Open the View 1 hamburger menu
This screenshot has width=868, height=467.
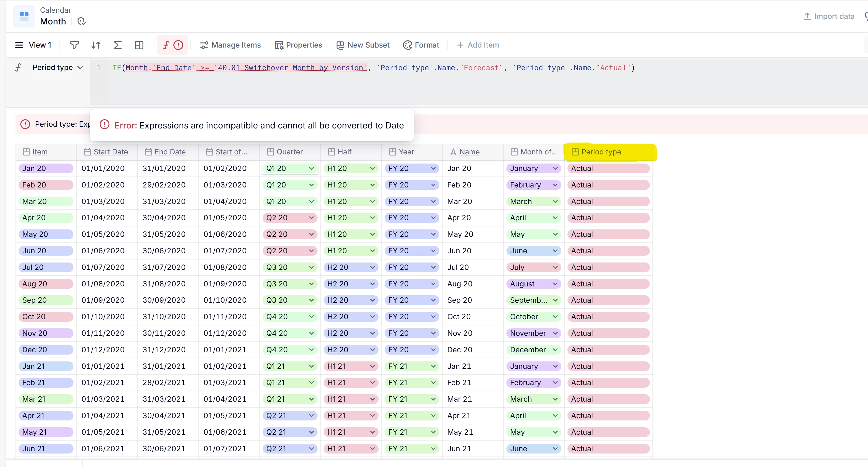click(19, 45)
